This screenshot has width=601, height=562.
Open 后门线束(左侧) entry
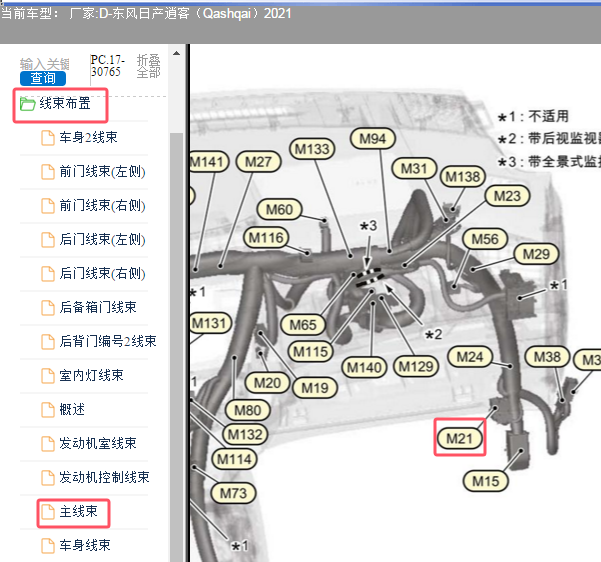102,239
